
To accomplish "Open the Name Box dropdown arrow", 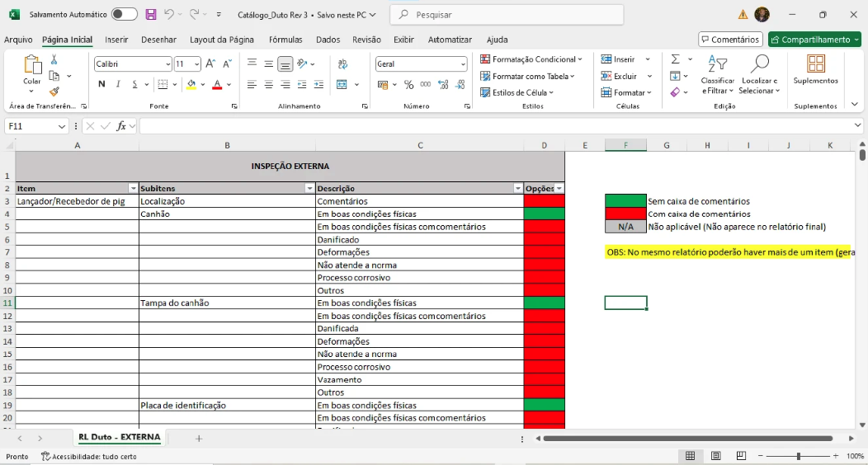I will [x=61, y=127].
